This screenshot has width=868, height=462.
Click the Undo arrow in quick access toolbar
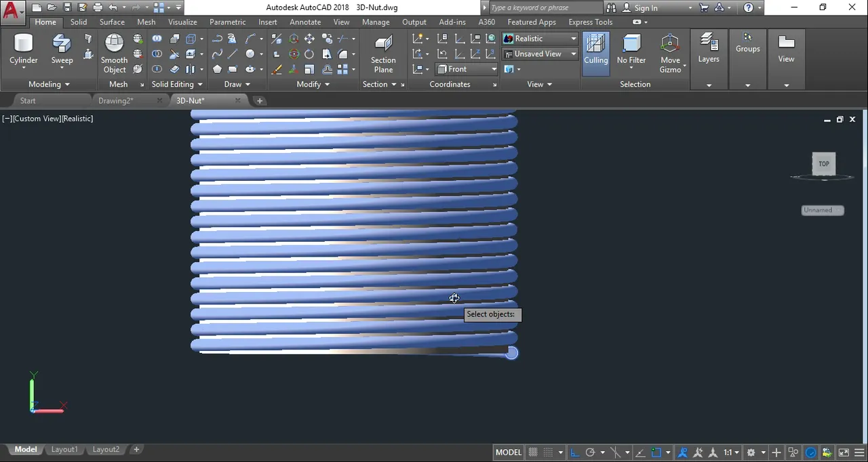point(113,7)
